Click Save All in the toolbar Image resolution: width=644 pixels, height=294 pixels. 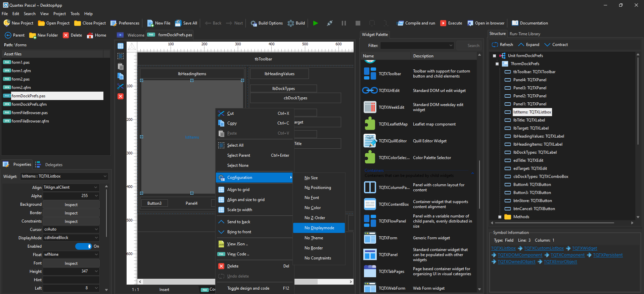coord(186,23)
